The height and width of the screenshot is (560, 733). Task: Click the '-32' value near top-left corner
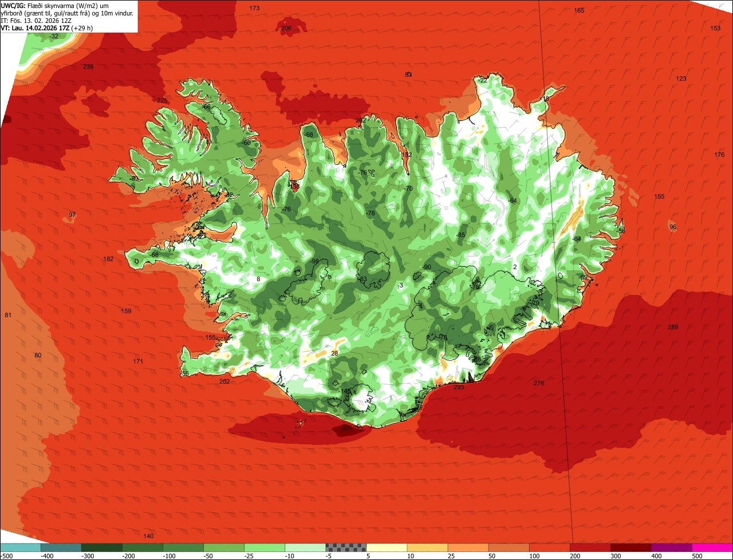54,36
